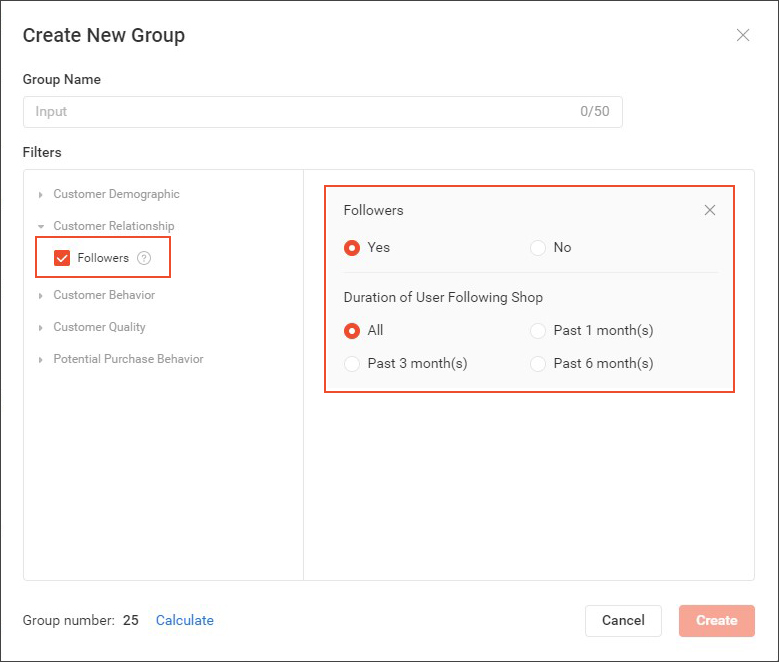This screenshot has height=662, width=779.
Task: Open the Customer Quality filter category label
Action: tap(99, 327)
